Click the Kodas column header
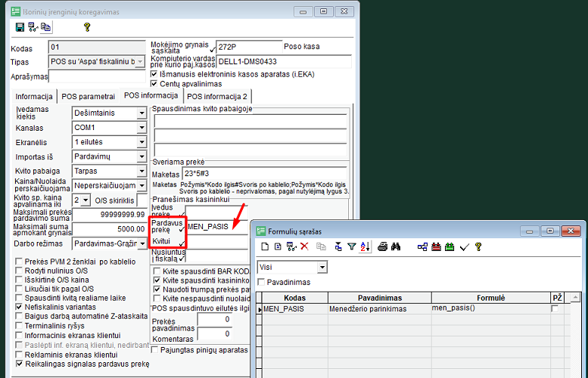This screenshot has height=378, width=588. pyautogui.click(x=294, y=298)
